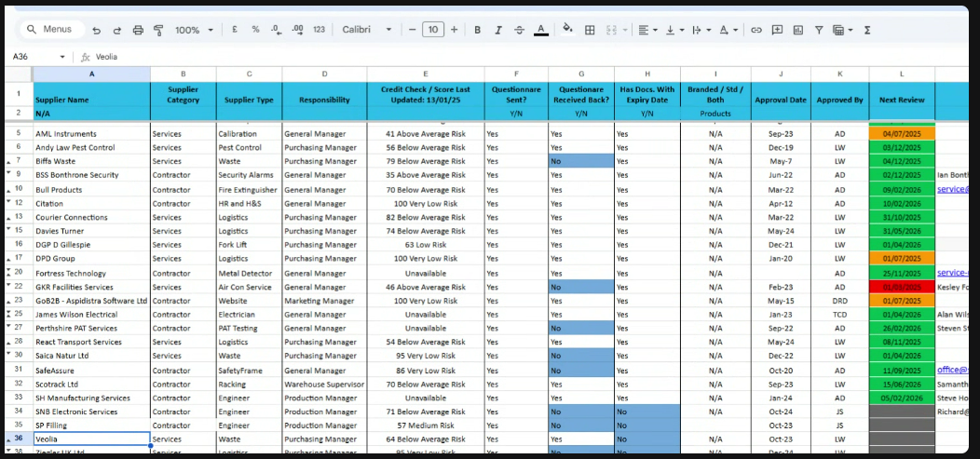Select row 16 header

19,244
